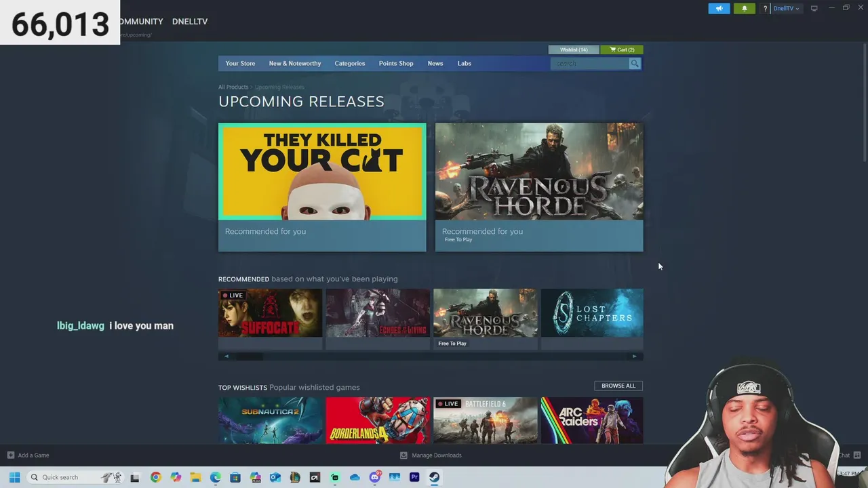Open Copilot from the taskbar
This screenshot has height=488, width=868.
click(x=176, y=477)
